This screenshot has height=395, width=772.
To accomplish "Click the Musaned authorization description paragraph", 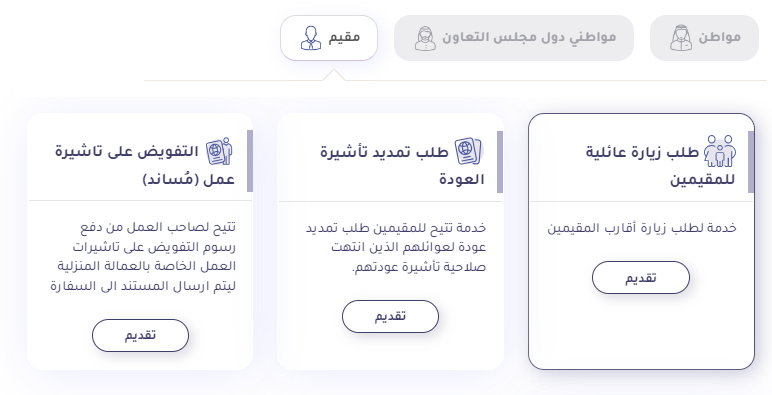I will (143, 256).
